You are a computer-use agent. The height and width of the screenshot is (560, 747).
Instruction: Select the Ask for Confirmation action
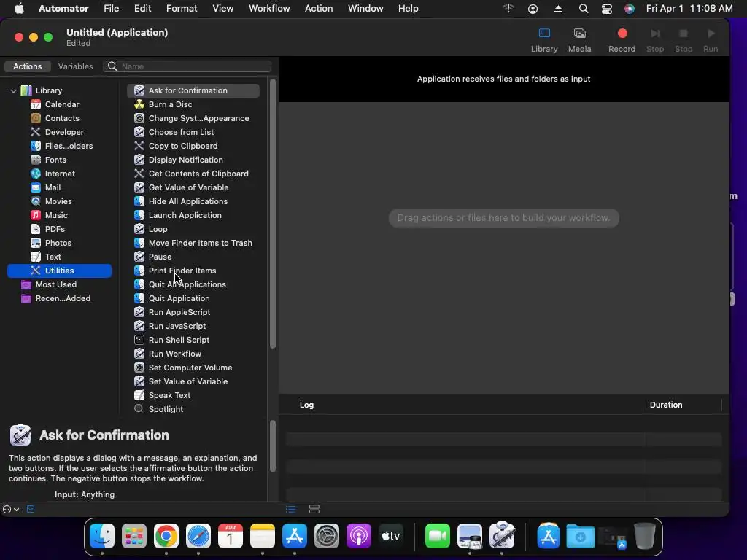[193, 90]
